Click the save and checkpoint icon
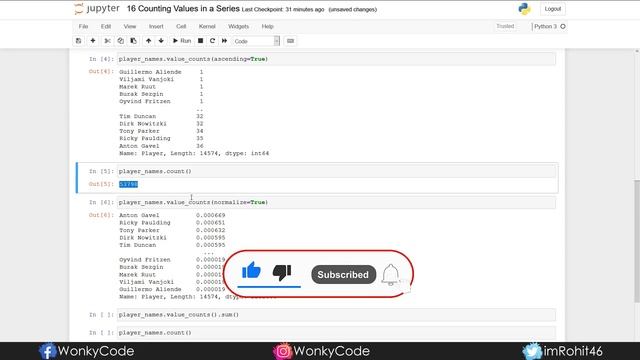640x360 pixels. [78, 41]
